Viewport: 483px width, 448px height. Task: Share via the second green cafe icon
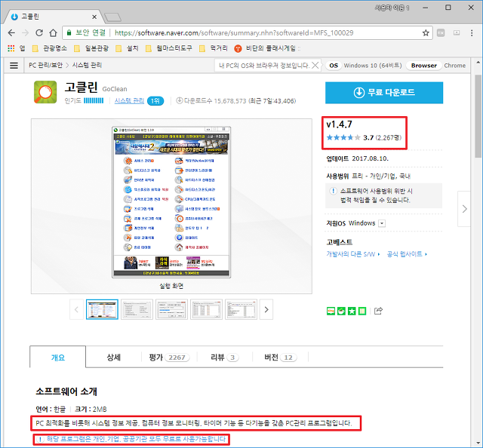[341, 311]
